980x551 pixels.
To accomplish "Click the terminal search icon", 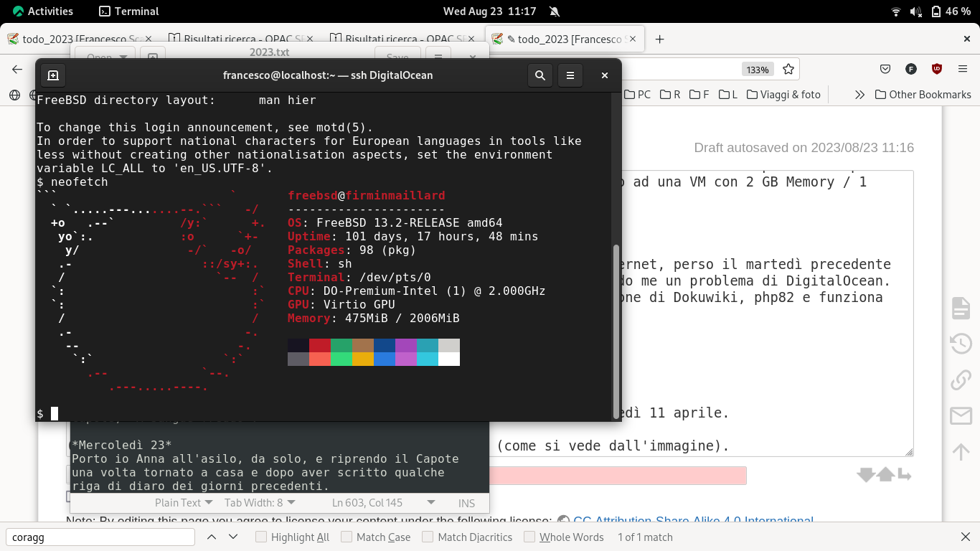I will pos(540,75).
